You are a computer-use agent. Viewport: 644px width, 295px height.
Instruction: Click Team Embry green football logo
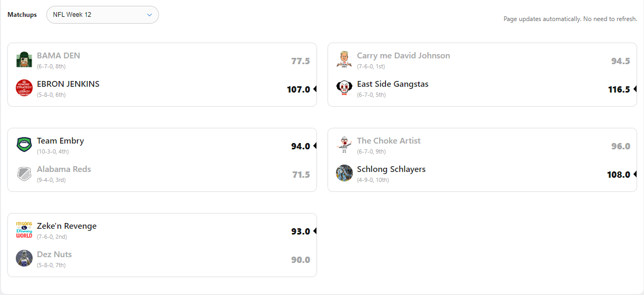24,145
